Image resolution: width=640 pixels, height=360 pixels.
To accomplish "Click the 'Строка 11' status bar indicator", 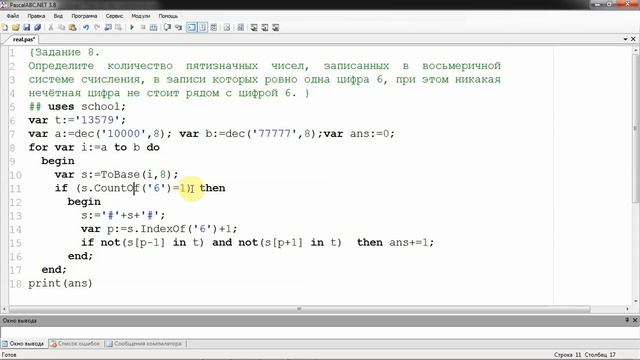I will tap(567, 355).
